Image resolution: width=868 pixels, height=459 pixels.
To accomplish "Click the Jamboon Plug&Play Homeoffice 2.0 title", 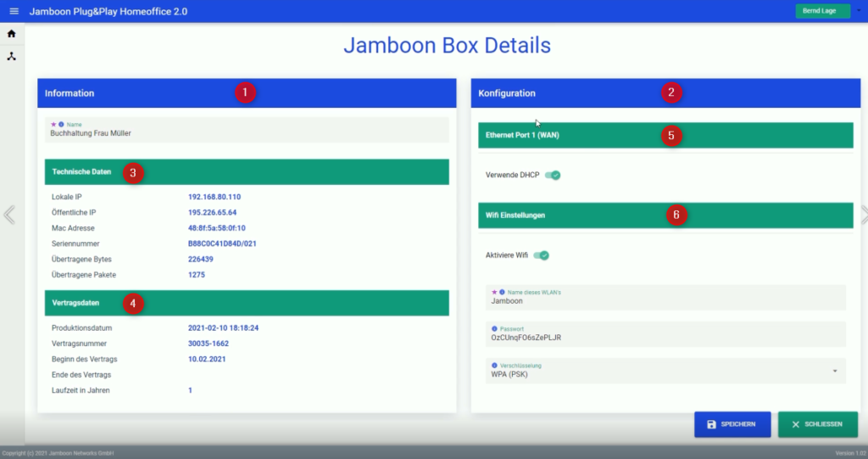I will point(108,11).
